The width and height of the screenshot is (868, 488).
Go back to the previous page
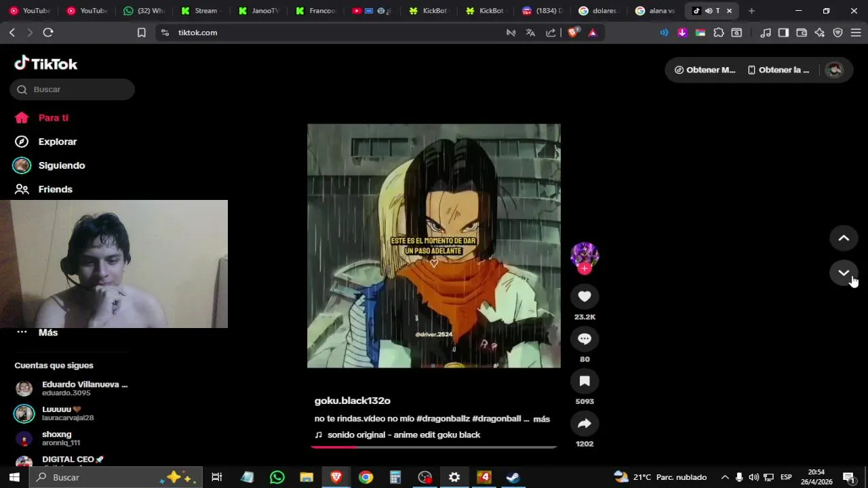[12, 33]
